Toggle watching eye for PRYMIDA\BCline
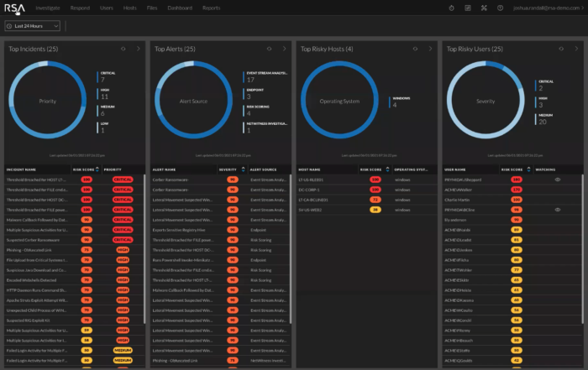Image resolution: width=588 pixels, height=370 pixels. pos(558,210)
